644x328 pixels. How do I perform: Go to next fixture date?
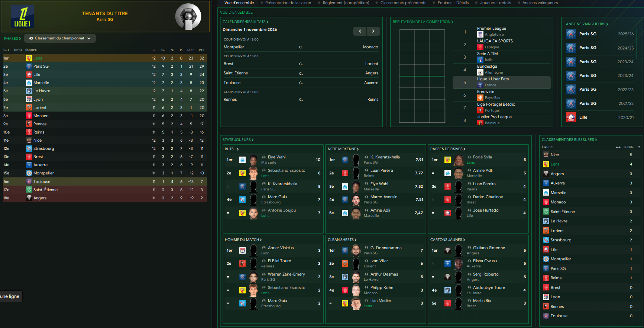coord(373,31)
